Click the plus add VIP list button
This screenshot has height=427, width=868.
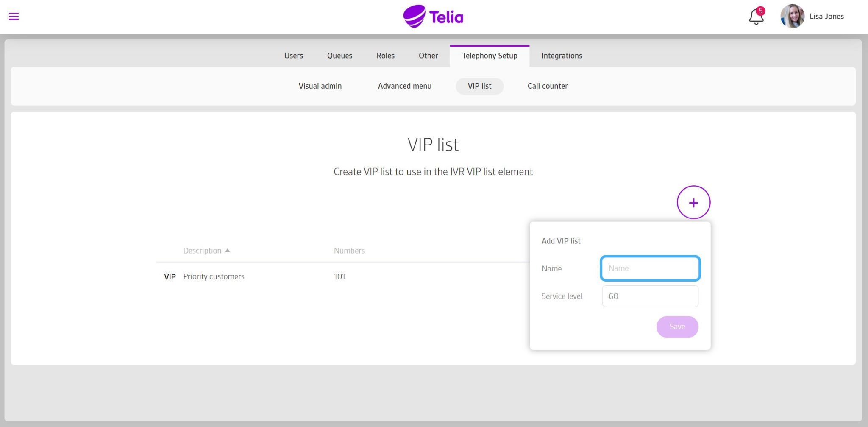point(693,203)
